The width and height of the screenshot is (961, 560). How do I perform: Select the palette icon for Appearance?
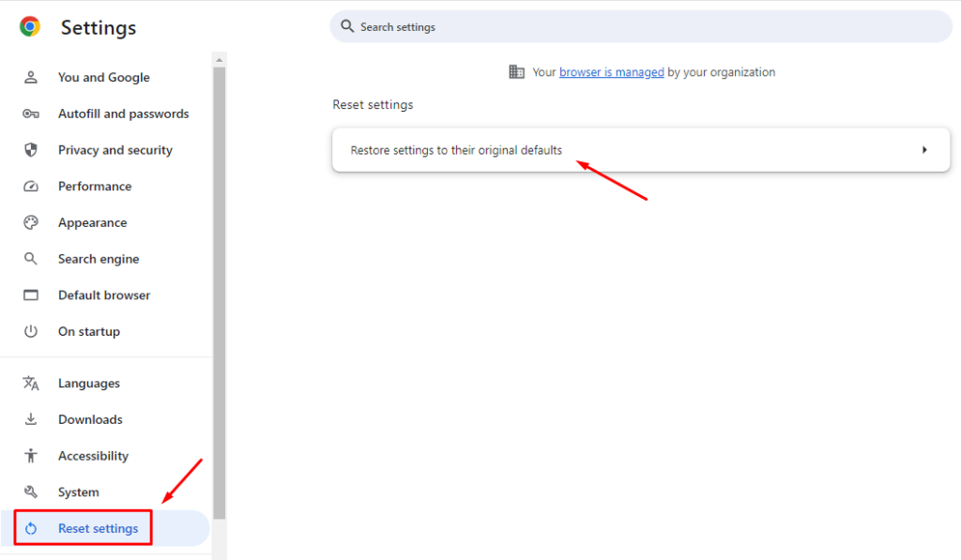tap(31, 222)
